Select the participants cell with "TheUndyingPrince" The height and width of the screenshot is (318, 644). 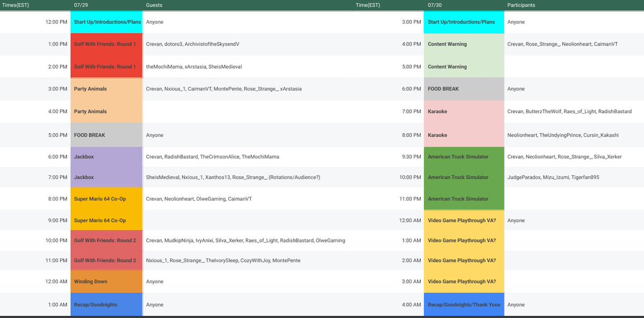pos(563,135)
